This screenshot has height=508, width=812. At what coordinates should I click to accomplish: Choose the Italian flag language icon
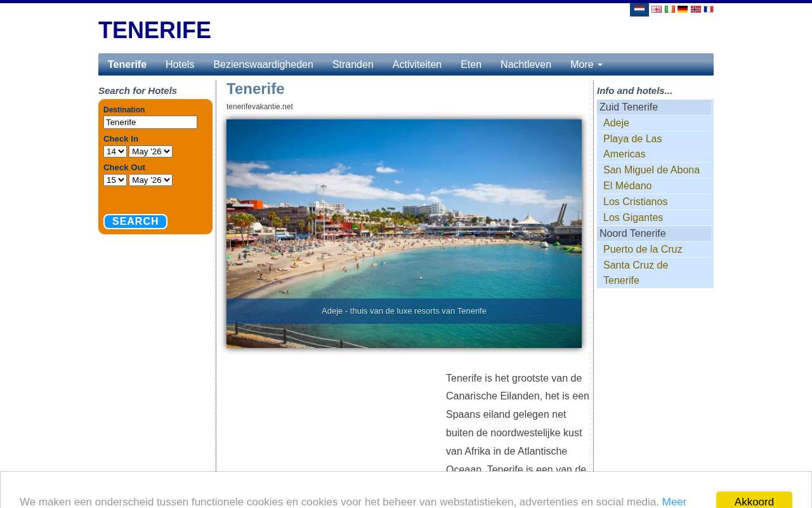(x=670, y=9)
